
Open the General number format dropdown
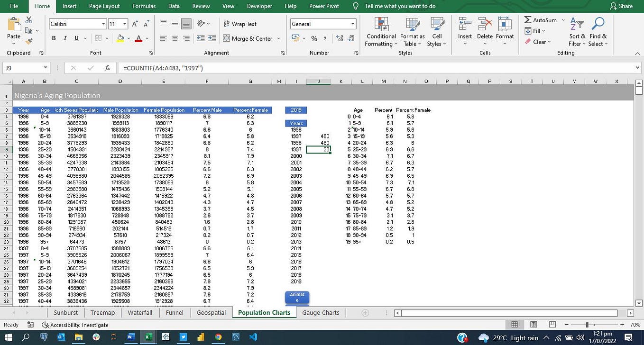coord(353,24)
